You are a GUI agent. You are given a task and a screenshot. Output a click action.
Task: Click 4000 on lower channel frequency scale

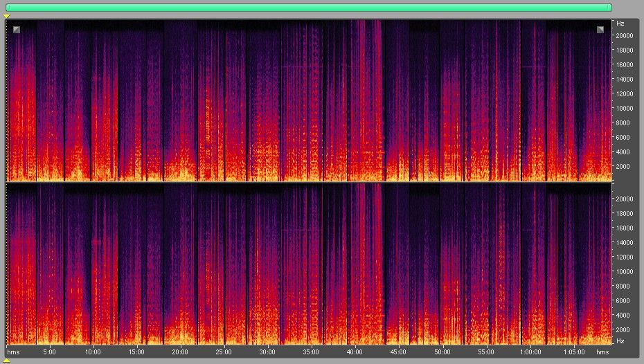click(623, 315)
